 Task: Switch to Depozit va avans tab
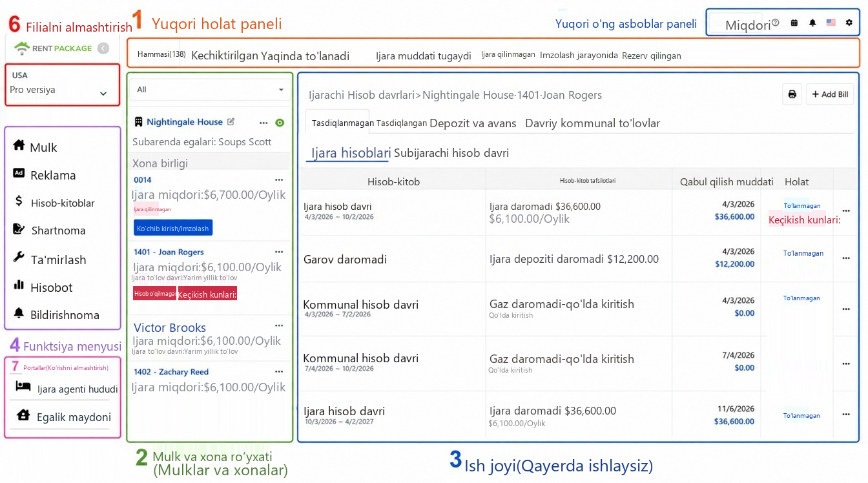(x=473, y=123)
